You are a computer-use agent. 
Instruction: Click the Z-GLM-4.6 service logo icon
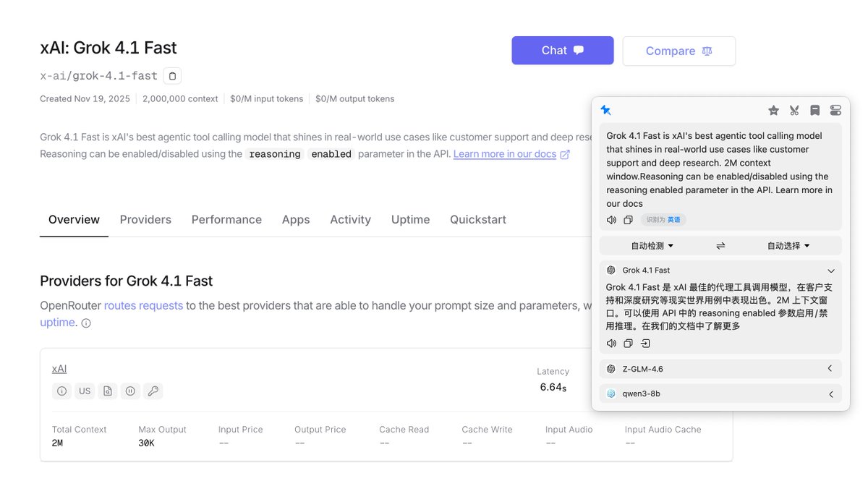point(611,369)
